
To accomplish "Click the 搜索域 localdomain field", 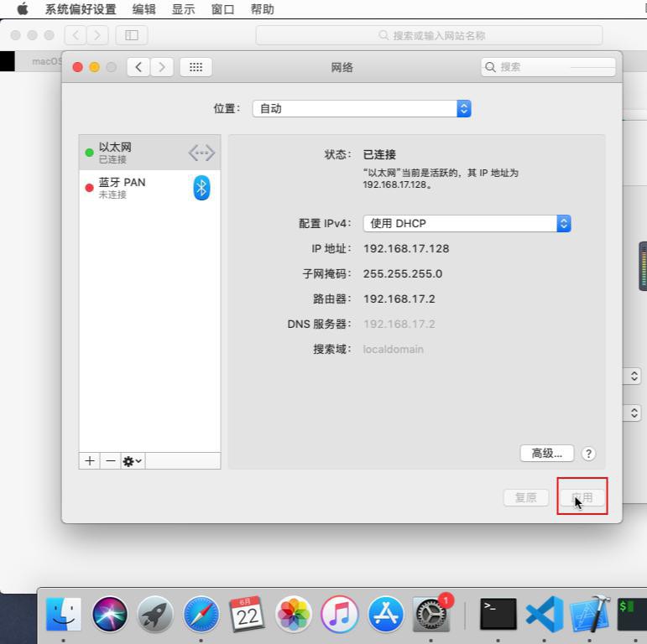I will click(394, 349).
